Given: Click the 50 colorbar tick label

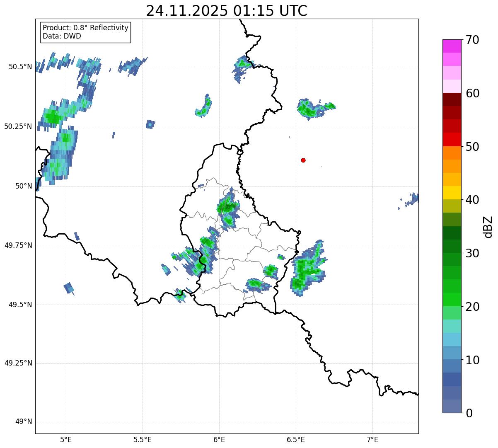Looking at the screenshot, I should tap(472, 147).
